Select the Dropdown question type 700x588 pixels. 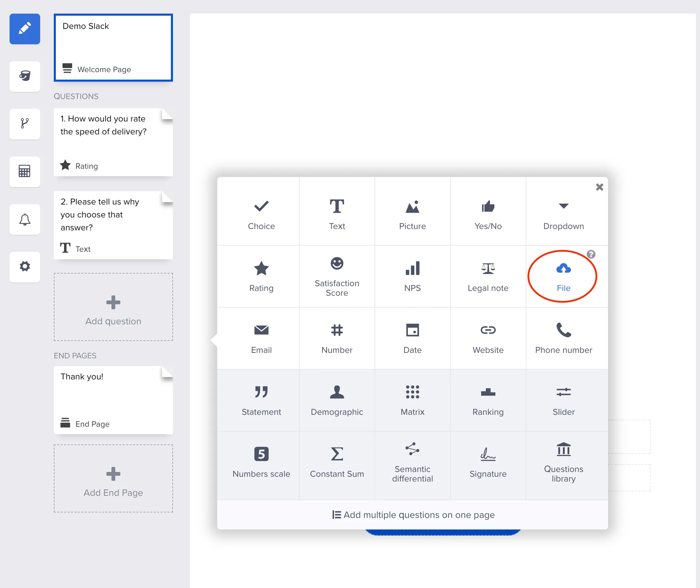[563, 213]
